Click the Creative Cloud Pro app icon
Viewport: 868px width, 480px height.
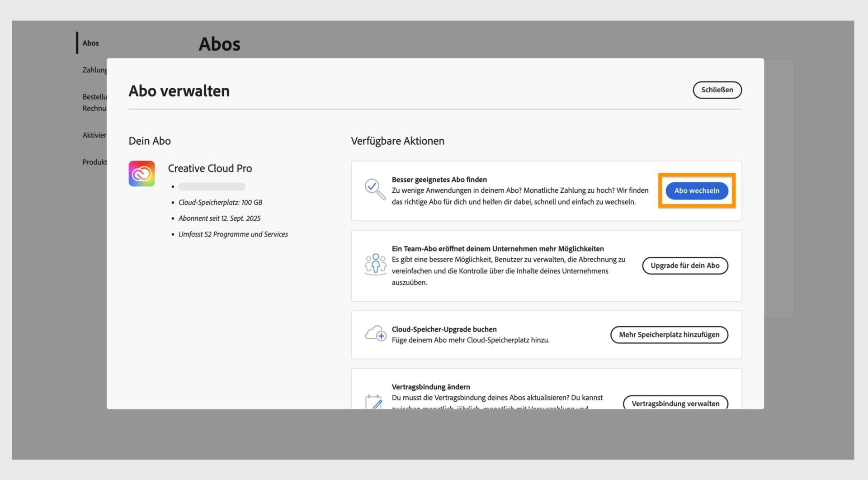point(142,174)
